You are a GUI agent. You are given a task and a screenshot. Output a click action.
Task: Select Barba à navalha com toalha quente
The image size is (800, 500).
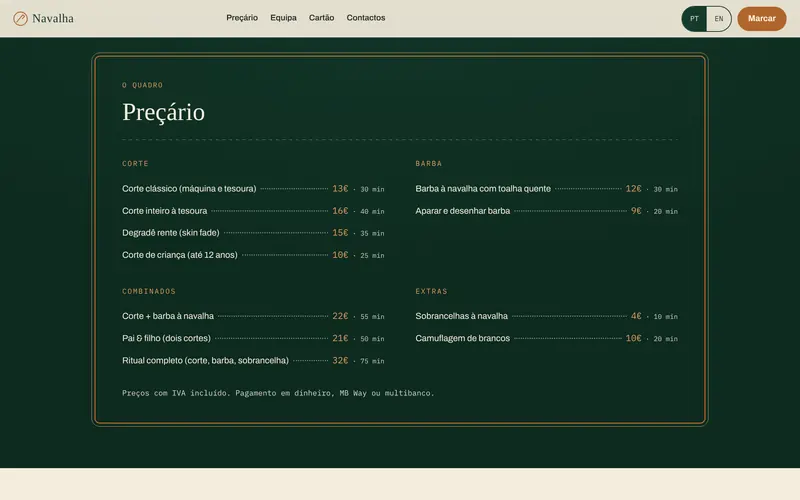[483, 189]
